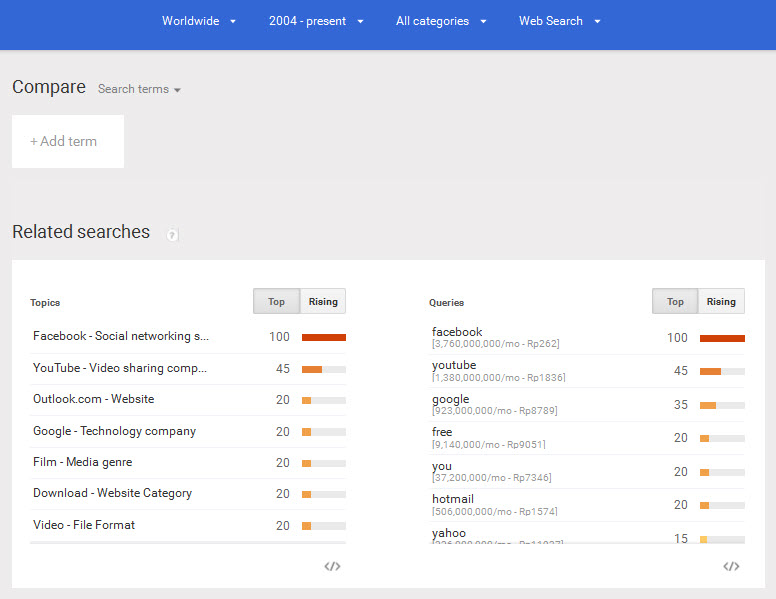Click the value 35 next to google query
The width and height of the screenshot is (776, 599).
tap(680, 405)
